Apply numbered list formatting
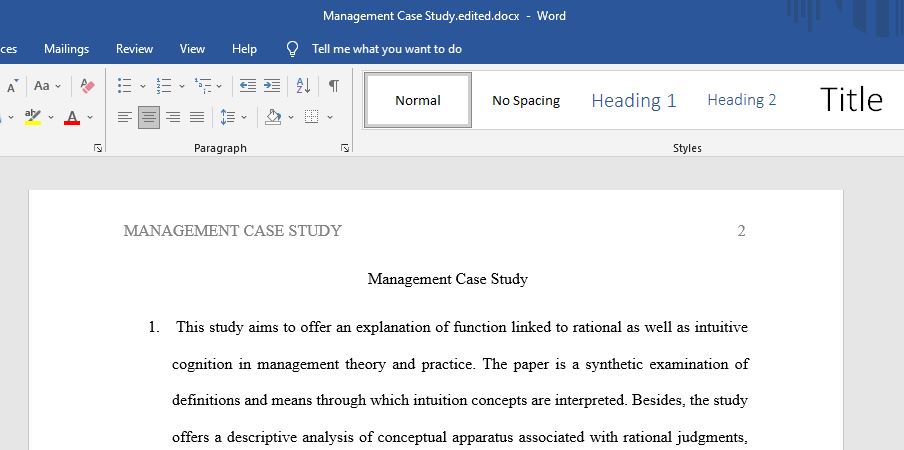This screenshot has width=904, height=450. 164,86
